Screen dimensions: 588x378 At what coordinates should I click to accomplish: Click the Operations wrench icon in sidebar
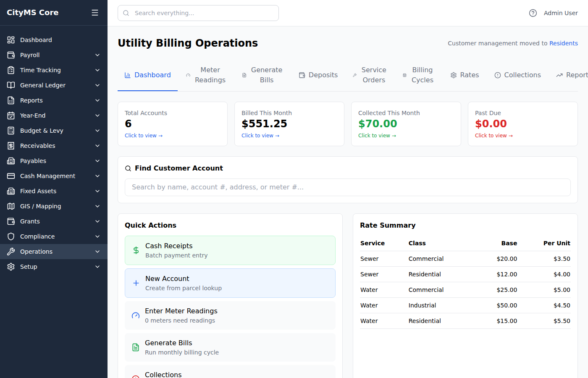pos(10,251)
